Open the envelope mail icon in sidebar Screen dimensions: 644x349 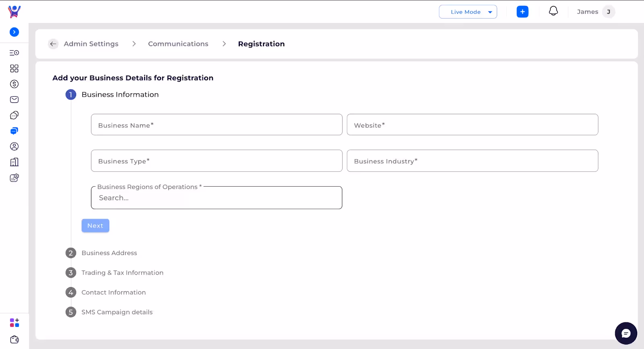click(14, 100)
